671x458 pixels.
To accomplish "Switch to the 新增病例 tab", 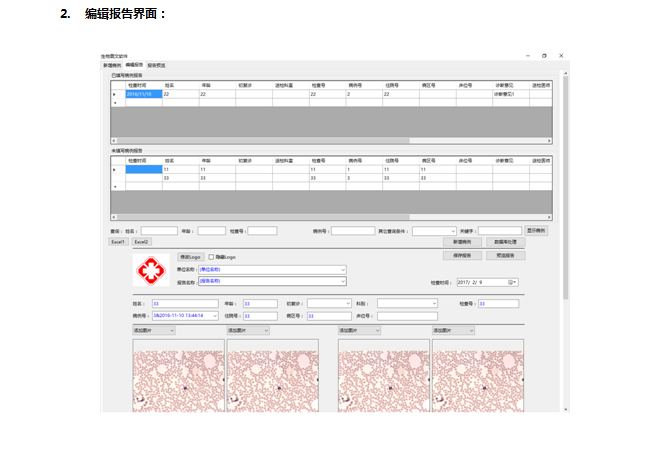I will click(112, 65).
